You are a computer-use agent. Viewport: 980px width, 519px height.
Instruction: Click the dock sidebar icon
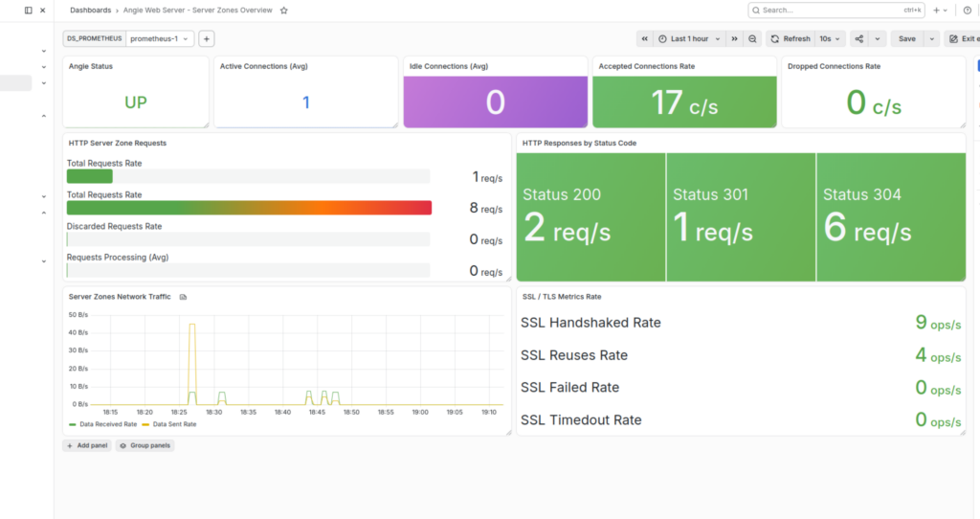pos(28,10)
